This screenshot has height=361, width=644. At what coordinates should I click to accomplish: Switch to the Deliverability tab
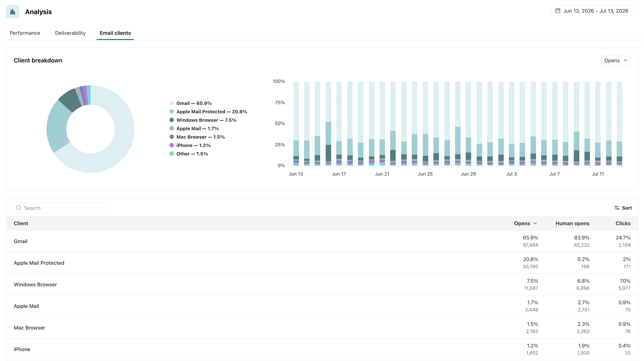(x=70, y=33)
